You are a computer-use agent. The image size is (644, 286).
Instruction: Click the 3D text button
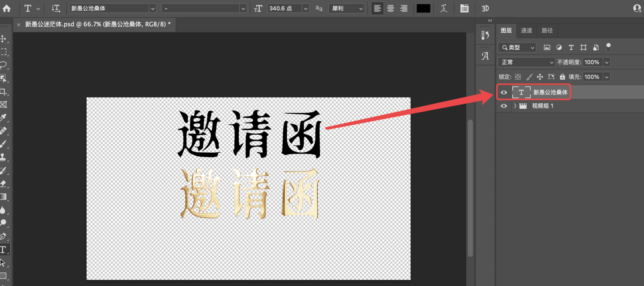(x=485, y=8)
